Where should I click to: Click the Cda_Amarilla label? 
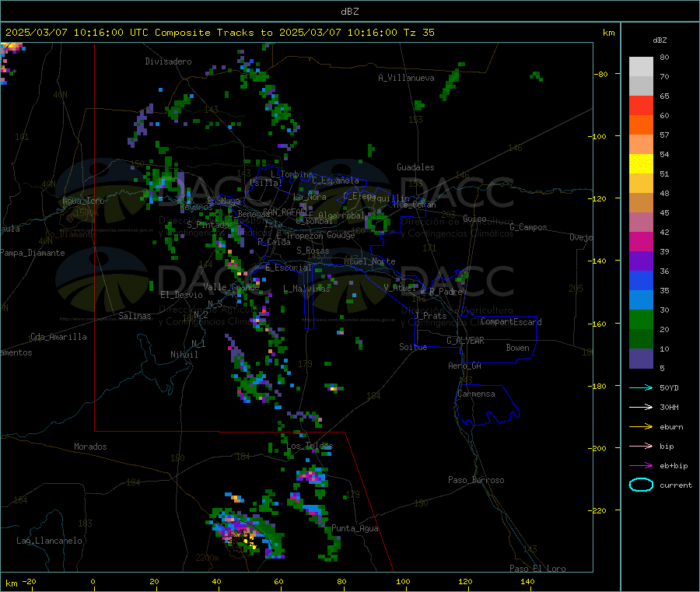pos(58,337)
